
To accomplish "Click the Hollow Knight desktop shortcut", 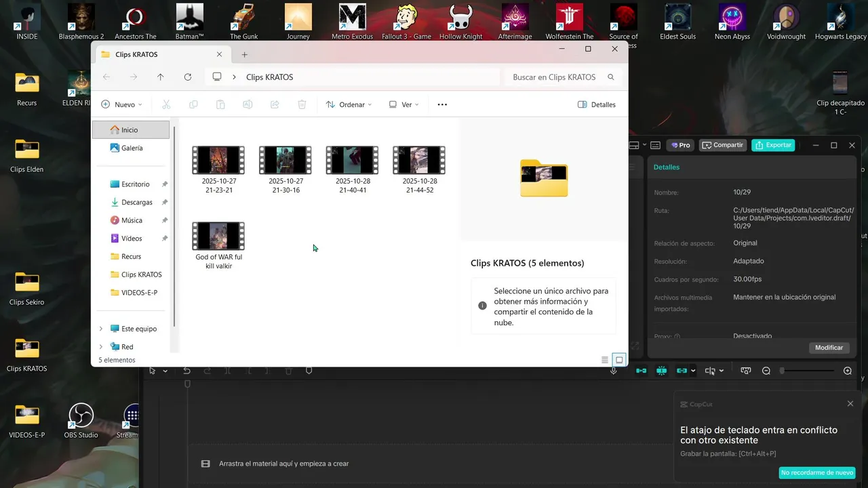I will [461, 21].
